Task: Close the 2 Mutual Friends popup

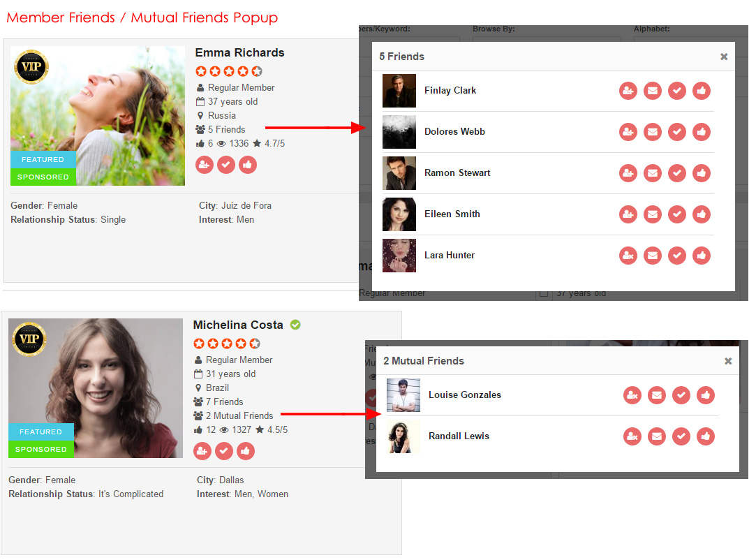Action: coord(728,361)
